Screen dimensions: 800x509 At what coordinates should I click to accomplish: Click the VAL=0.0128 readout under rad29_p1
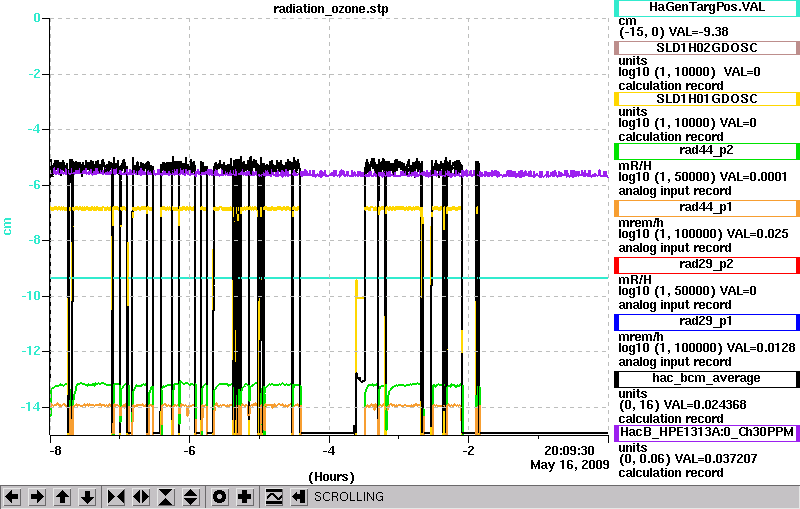coord(761,348)
